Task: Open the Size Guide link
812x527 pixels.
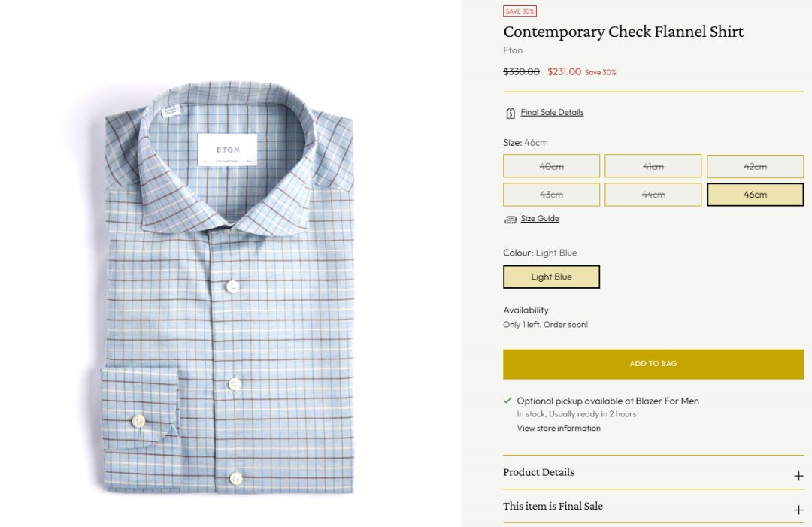Action: tap(540, 219)
